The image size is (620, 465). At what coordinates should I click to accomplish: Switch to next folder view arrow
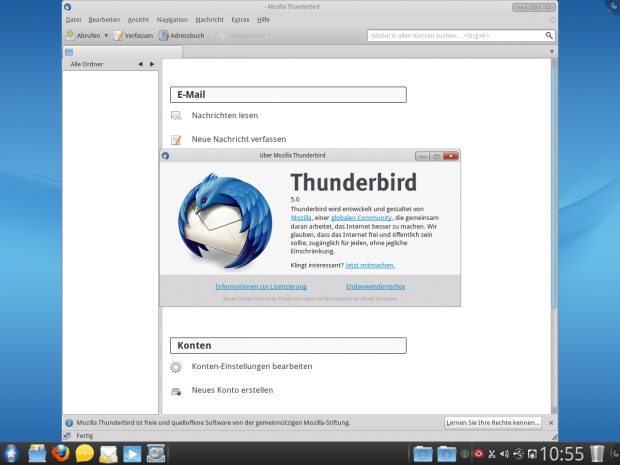[x=152, y=64]
